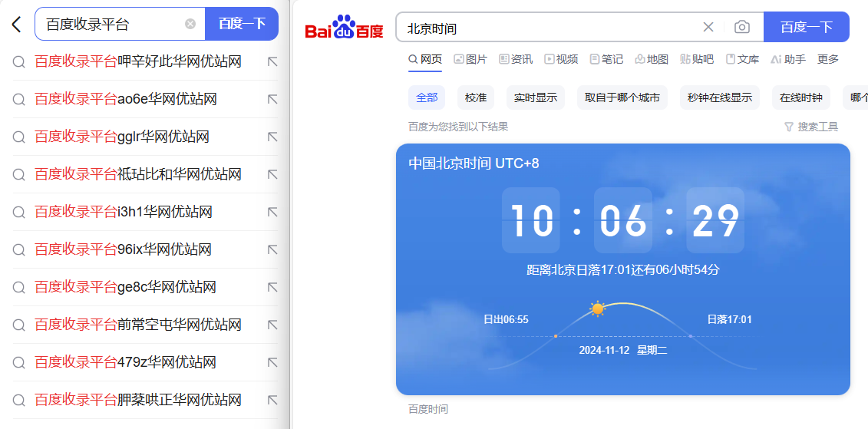Switch to the 视频 tab

[x=561, y=59]
